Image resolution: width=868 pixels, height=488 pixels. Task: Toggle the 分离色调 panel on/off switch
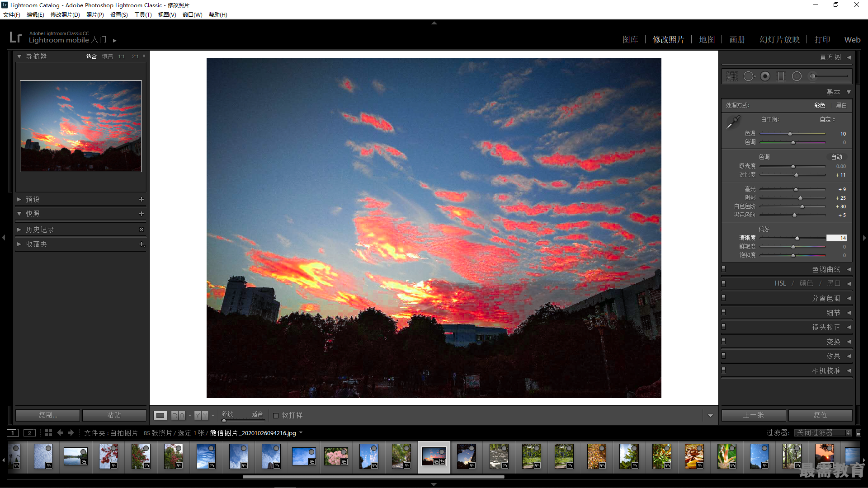723,298
